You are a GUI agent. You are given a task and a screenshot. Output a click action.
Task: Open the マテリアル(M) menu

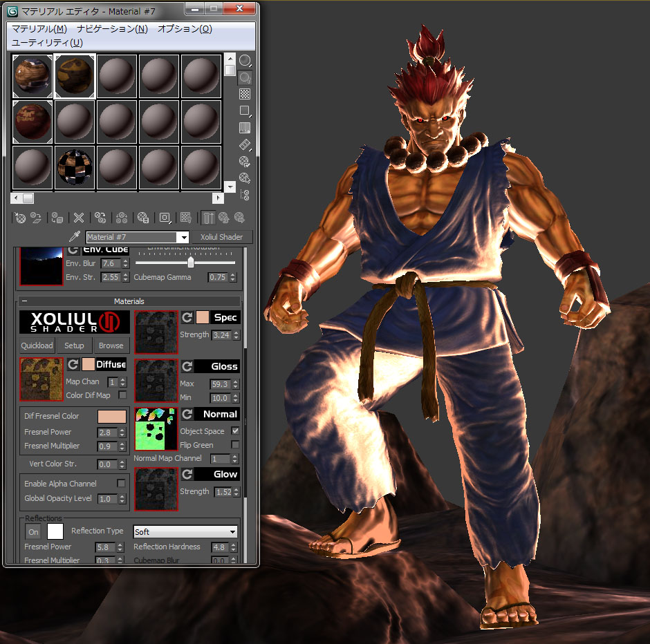point(39,28)
